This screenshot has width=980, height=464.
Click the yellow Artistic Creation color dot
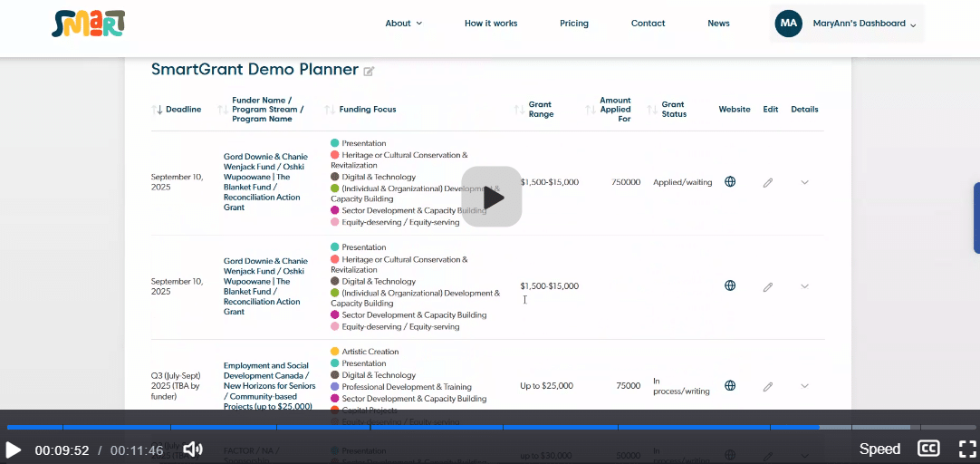coord(335,352)
